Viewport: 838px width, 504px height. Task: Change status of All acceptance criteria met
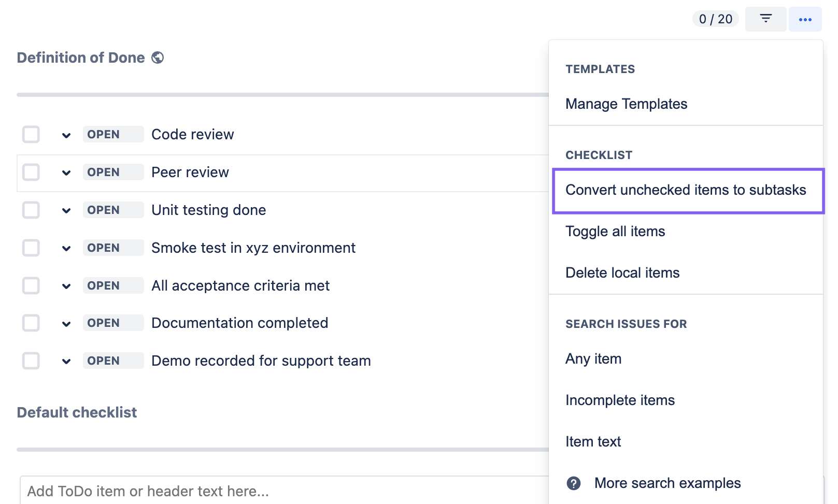[112, 285]
